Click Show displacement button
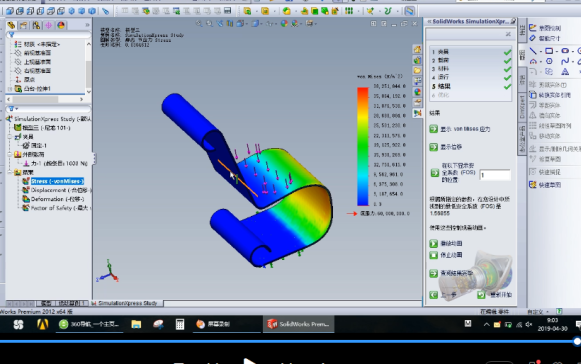 pos(434,147)
